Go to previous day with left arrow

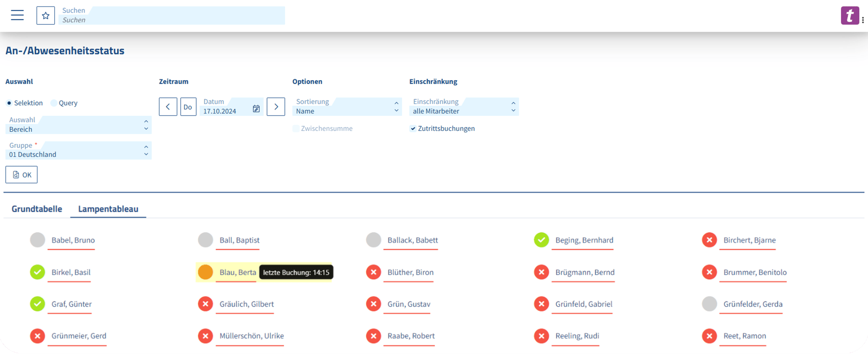pyautogui.click(x=168, y=107)
